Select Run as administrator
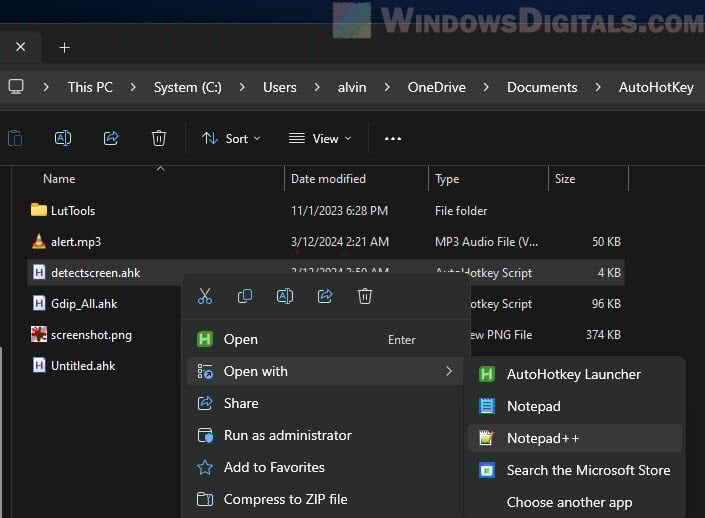 [x=325, y=435]
